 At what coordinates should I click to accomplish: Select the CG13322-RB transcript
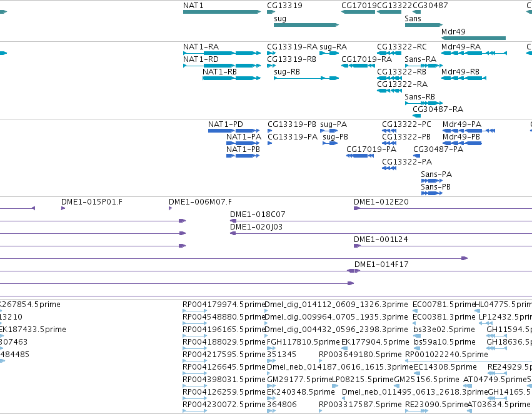click(389, 78)
